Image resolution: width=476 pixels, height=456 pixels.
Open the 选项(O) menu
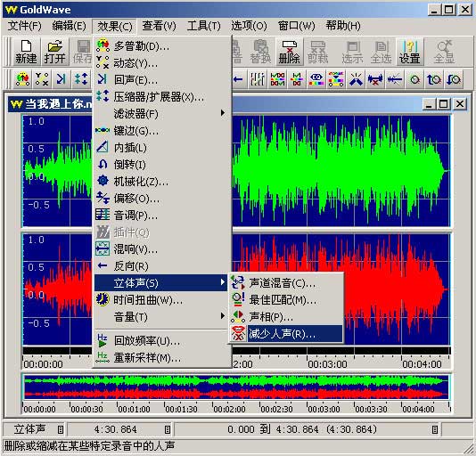pos(249,26)
